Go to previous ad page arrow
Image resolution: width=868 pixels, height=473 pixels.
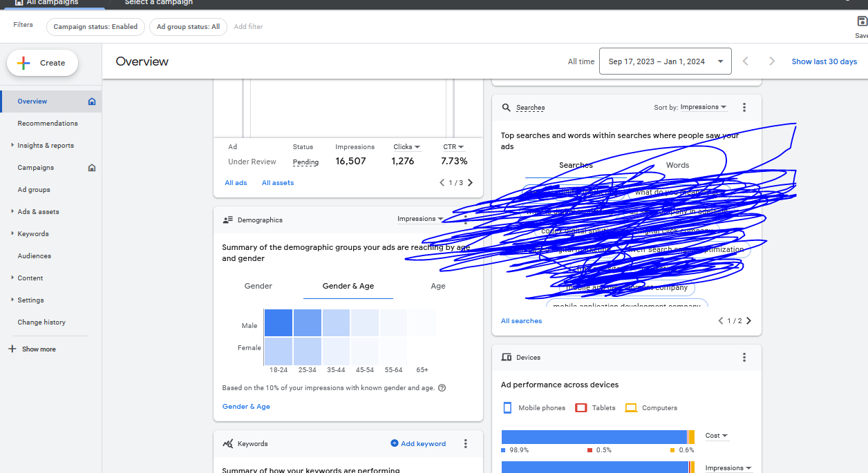pos(442,183)
